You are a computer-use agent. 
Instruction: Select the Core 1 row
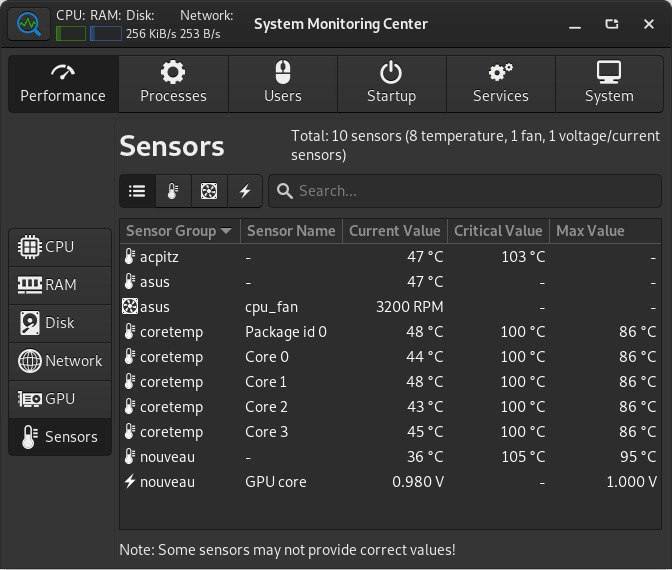pos(390,382)
